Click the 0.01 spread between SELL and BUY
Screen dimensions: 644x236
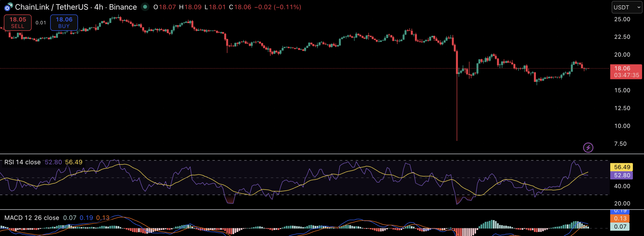tap(41, 23)
